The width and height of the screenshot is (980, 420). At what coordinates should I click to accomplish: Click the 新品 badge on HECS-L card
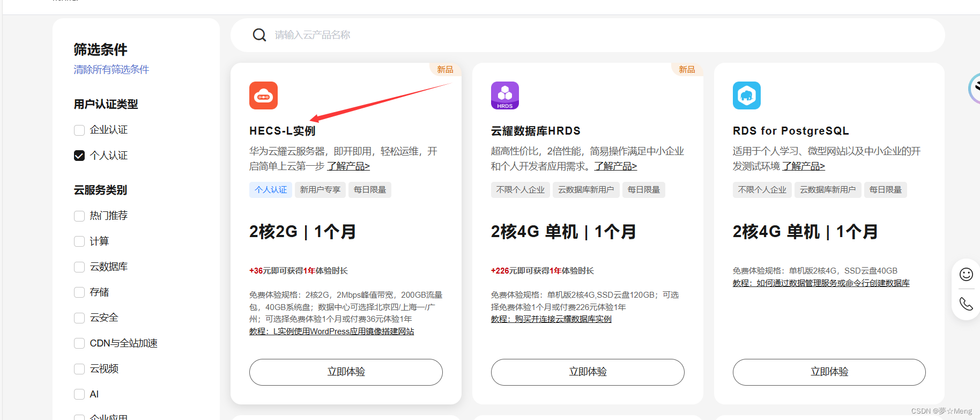[x=445, y=70]
